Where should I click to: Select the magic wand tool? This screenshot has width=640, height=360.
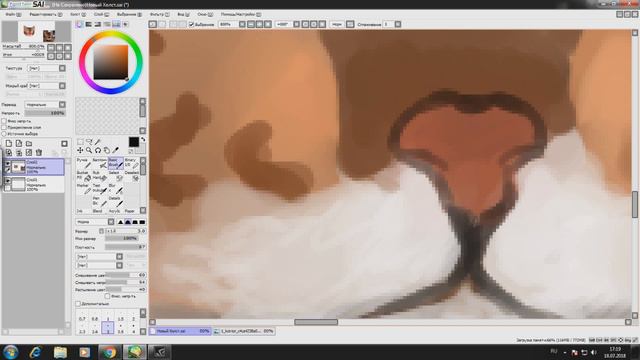coord(98,142)
